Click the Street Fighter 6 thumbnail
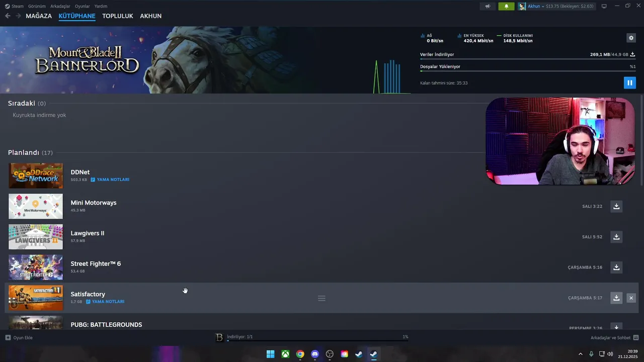This screenshot has height=362, width=644. pos(36,267)
